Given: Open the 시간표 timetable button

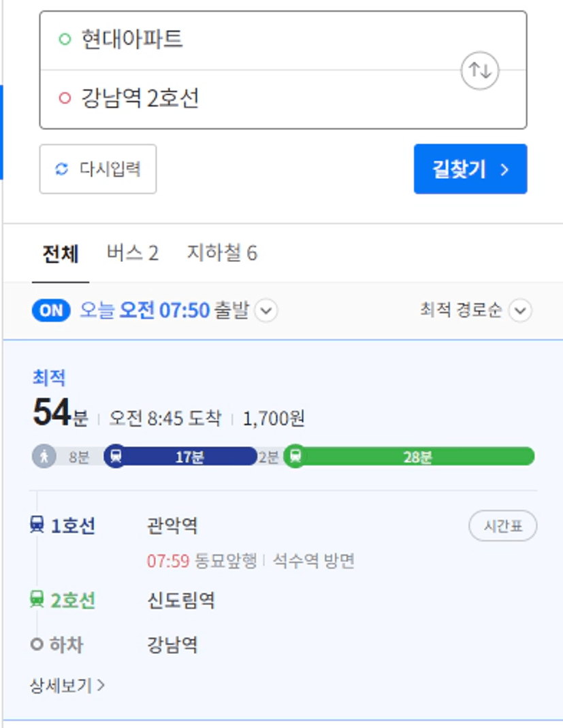Looking at the screenshot, I should pos(503,526).
